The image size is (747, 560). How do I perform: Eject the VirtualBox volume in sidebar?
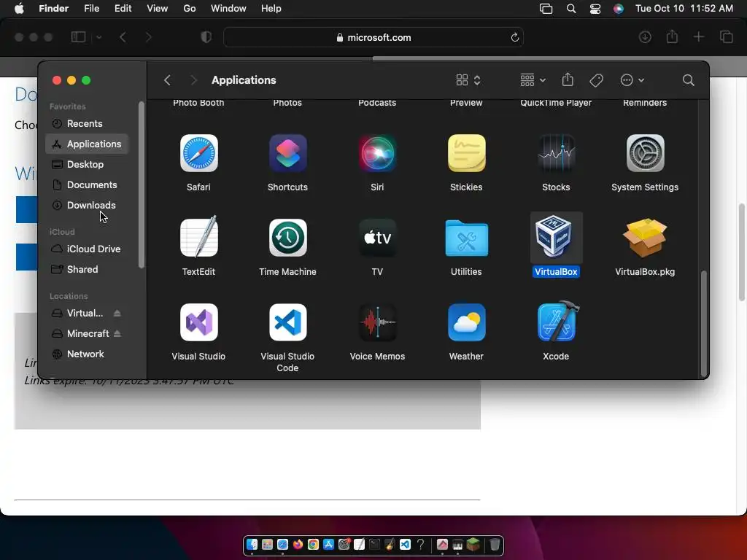point(117,314)
